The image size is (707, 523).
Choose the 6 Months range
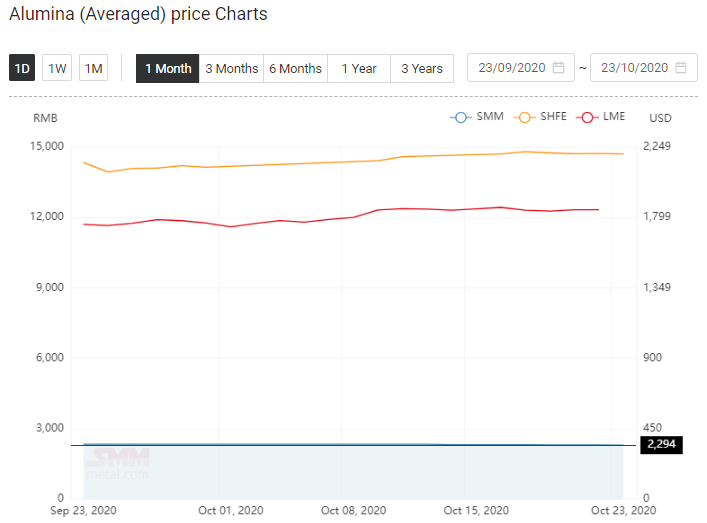(x=295, y=69)
